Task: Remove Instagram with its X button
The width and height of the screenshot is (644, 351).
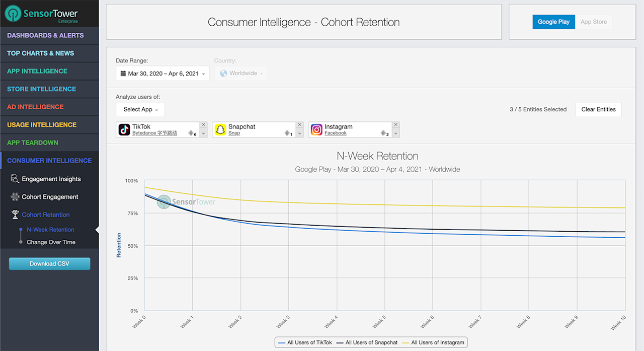Action: coord(395,125)
